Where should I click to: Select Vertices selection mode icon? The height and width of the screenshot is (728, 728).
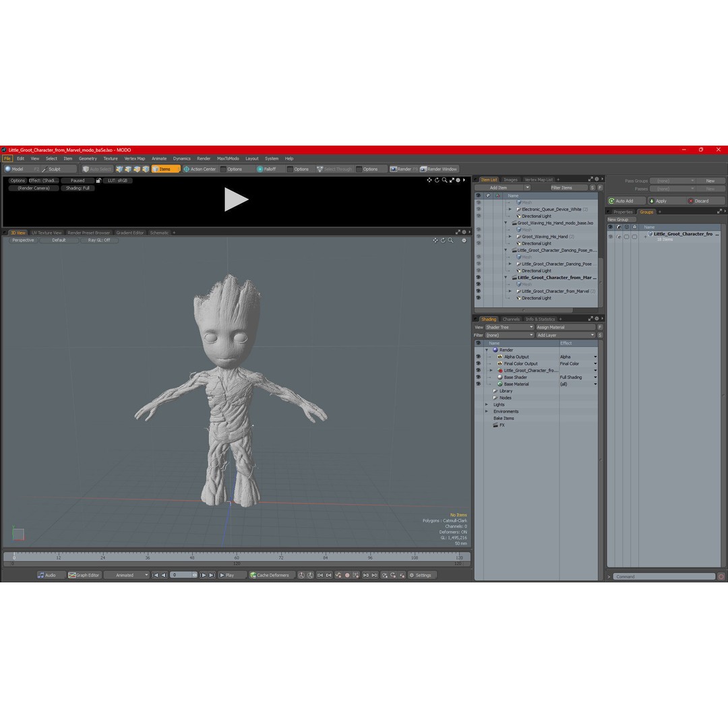[120, 169]
